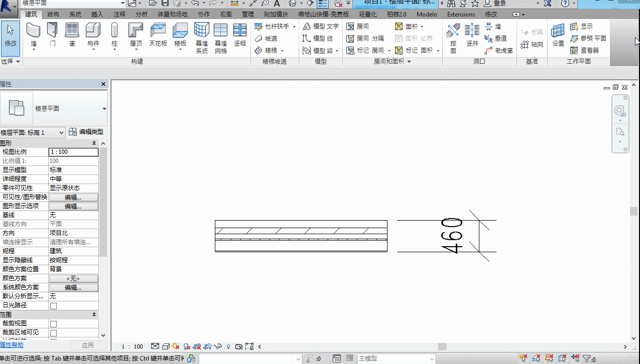Click the Save icon in quick access toolbar

(165, 3)
